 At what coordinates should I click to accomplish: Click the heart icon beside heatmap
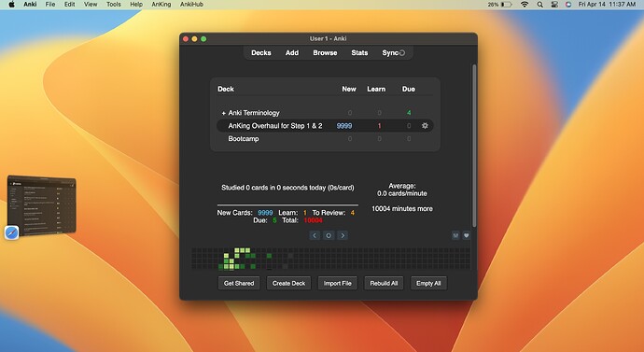point(466,235)
